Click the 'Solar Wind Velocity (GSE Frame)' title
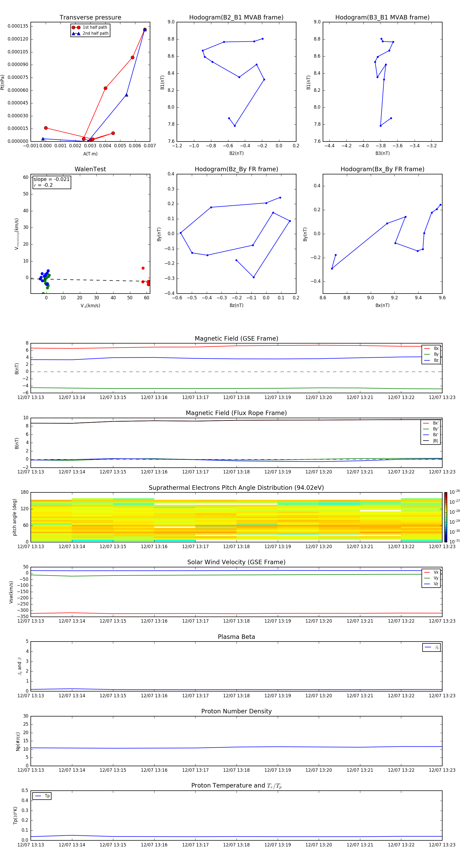The height and width of the screenshot is (868, 473). tap(236, 562)
